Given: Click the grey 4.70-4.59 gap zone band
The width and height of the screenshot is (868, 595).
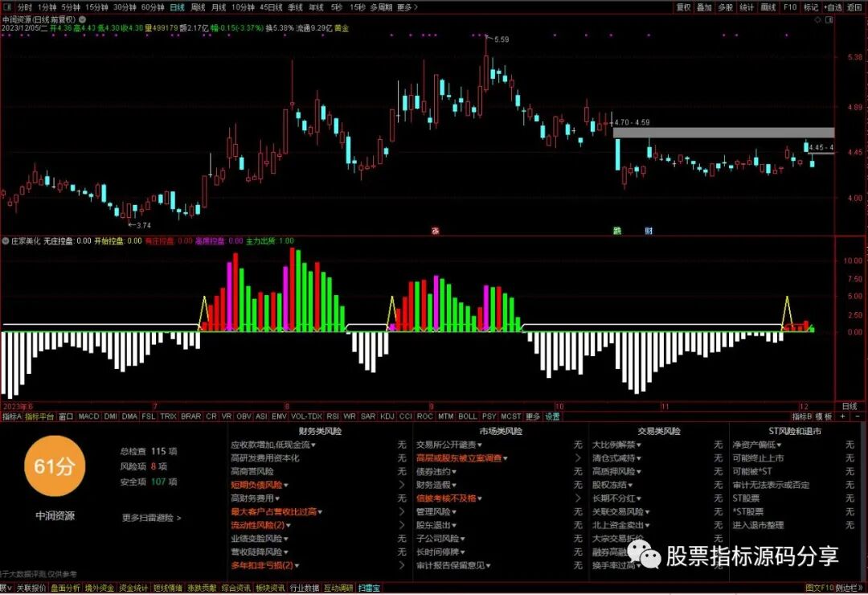Looking at the screenshot, I should click(723, 133).
